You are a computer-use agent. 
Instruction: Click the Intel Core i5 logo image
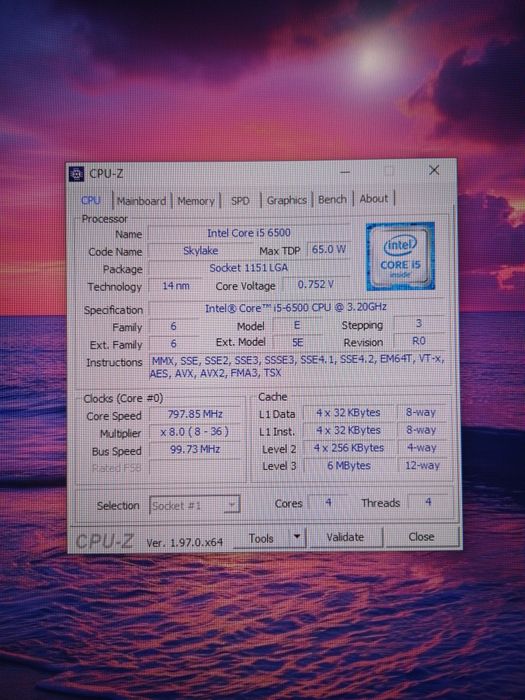[x=400, y=256]
